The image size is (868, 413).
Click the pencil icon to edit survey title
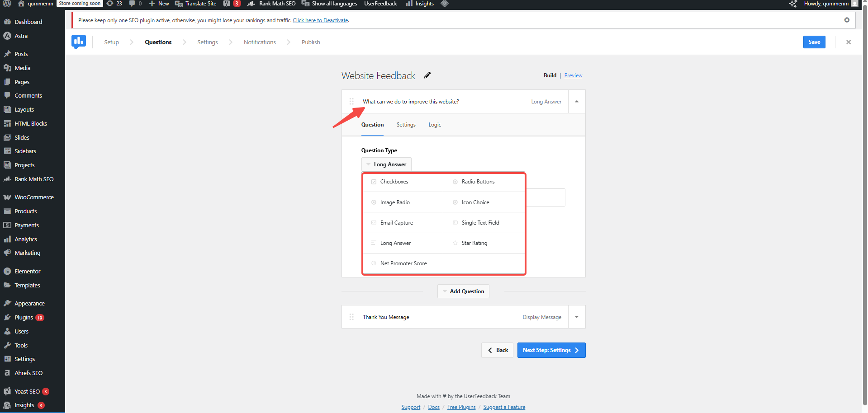(427, 75)
